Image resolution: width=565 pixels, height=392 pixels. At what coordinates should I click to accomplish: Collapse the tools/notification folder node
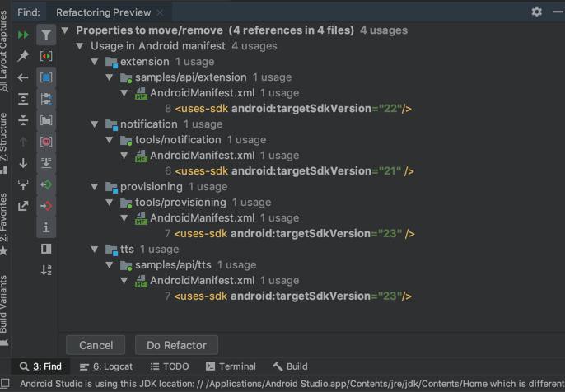[x=110, y=140]
